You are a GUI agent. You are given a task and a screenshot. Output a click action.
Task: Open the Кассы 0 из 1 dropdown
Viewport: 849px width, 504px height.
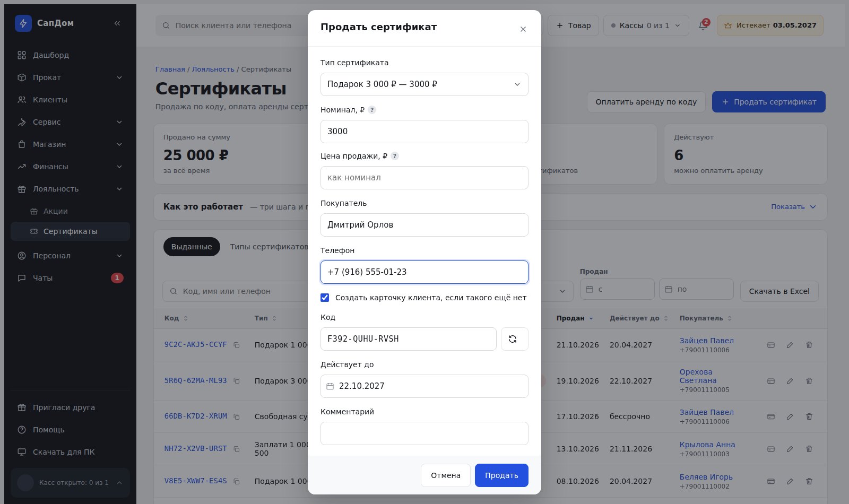646,25
